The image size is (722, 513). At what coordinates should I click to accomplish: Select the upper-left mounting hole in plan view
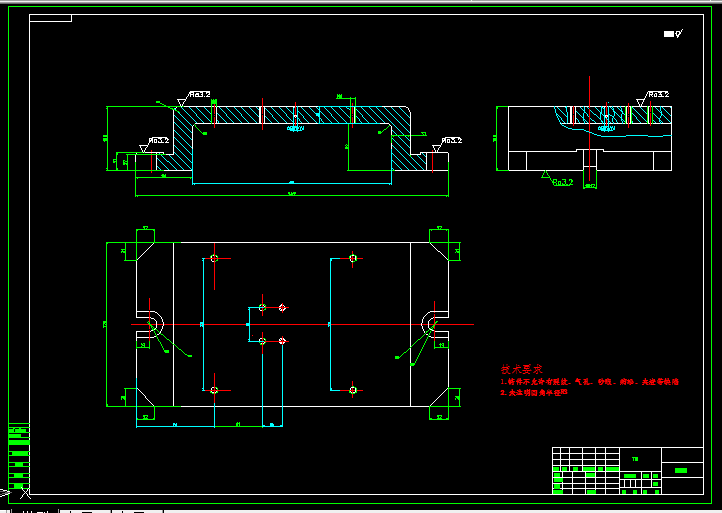click(214, 258)
